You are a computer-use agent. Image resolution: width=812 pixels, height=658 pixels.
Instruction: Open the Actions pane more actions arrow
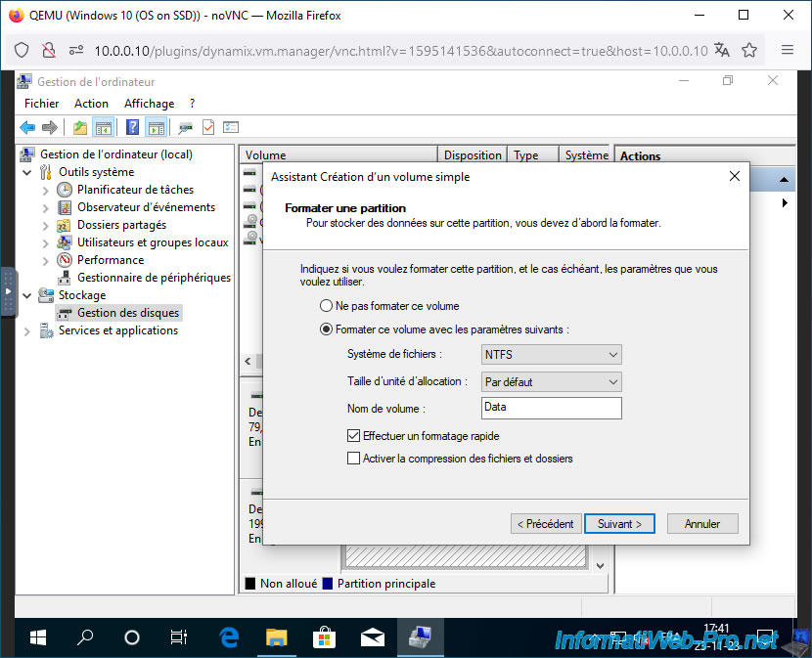click(785, 203)
